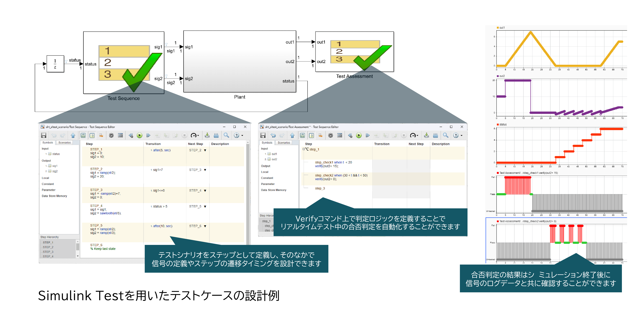Click Undo arrow in Test Assessment window

[273, 135]
